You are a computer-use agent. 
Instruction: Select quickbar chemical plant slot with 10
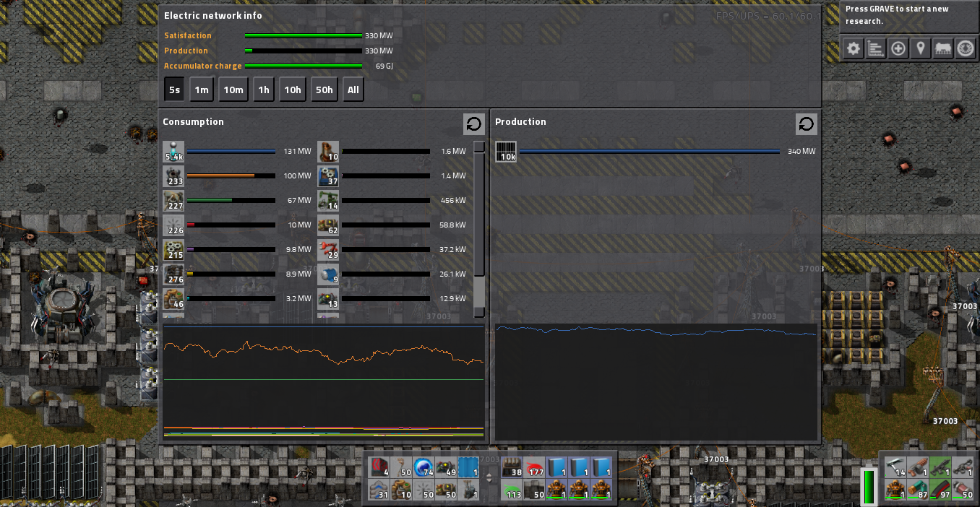click(x=403, y=490)
